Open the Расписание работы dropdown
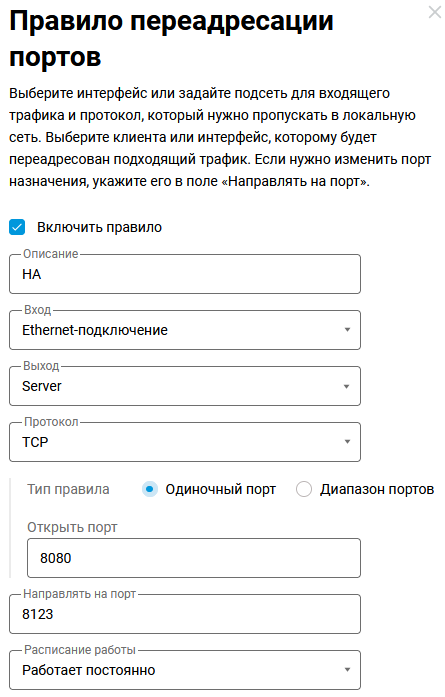This screenshot has height=697, width=445. pyautogui.click(x=185, y=670)
